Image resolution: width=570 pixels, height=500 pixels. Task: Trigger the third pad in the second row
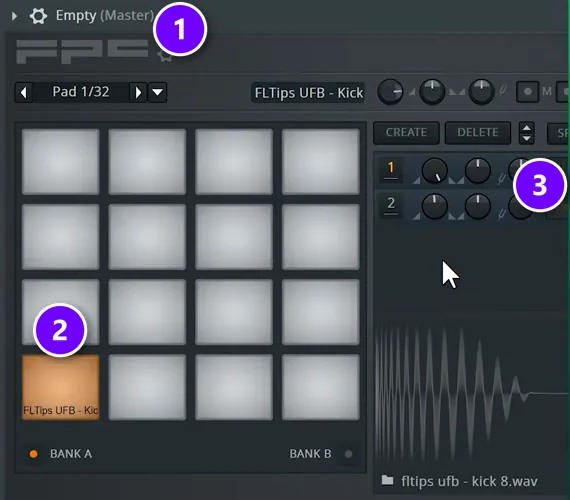point(234,237)
